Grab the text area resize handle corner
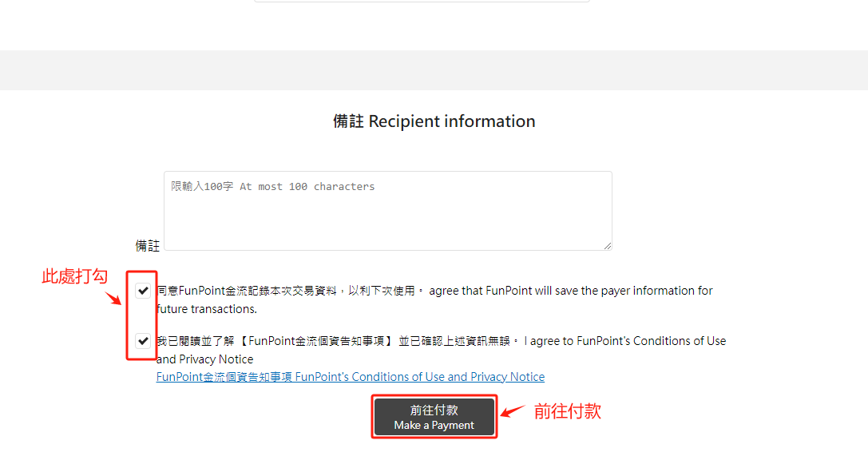 (x=608, y=246)
